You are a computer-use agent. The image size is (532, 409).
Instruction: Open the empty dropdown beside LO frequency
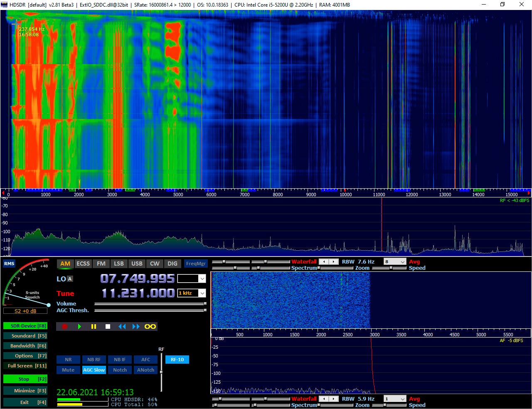[192, 278]
